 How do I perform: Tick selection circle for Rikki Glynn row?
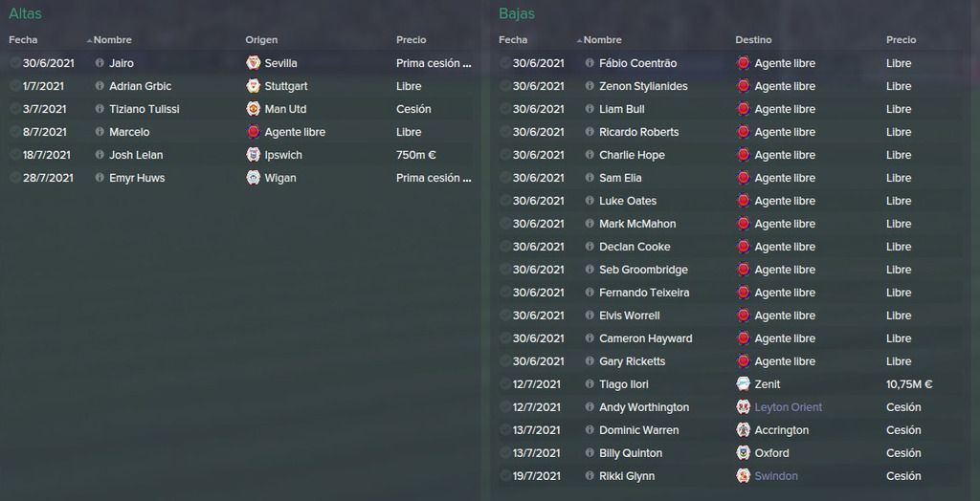pos(505,476)
